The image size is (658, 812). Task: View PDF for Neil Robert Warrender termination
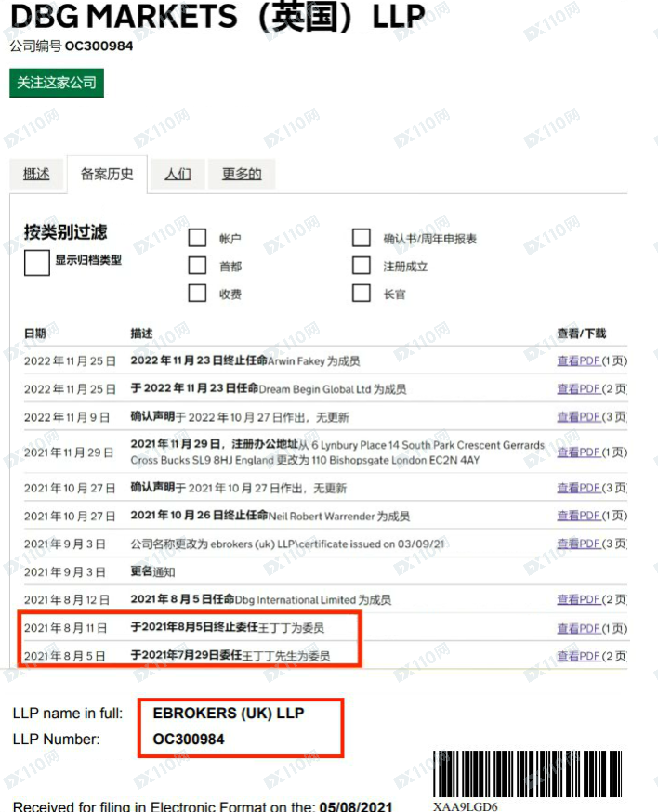click(x=578, y=516)
